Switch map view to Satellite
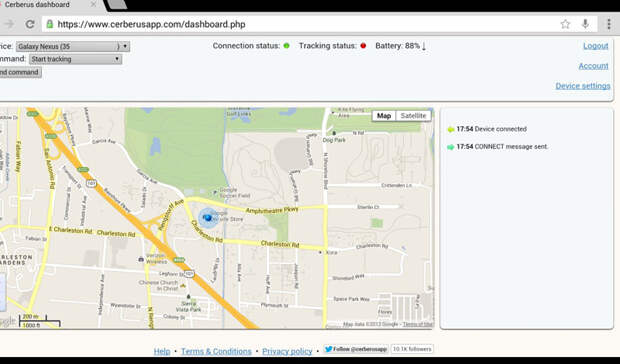The height and width of the screenshot is (364, 620). [x=413, y=116]
